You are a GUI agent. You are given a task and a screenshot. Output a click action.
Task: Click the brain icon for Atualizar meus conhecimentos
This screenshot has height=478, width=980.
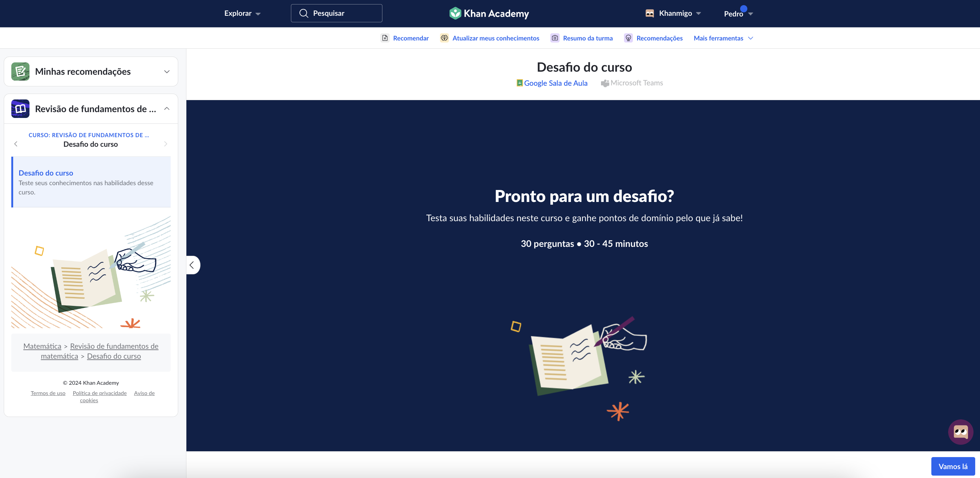[444, 38]
